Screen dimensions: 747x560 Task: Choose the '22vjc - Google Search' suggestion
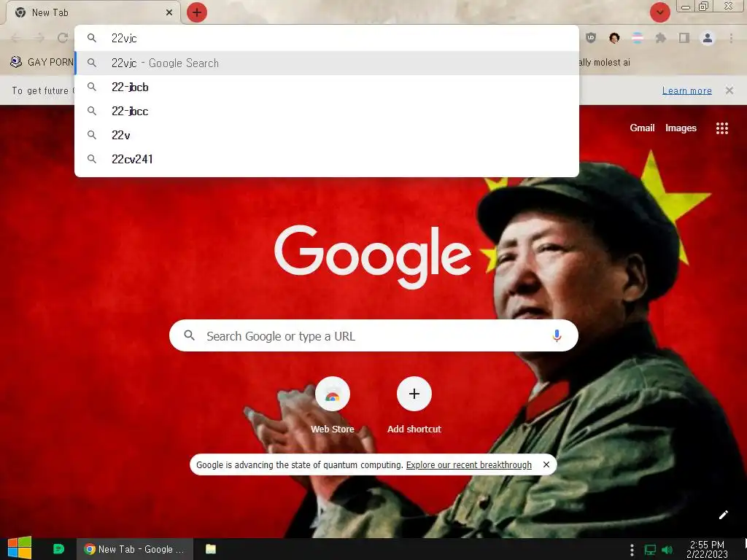[327, 63]
